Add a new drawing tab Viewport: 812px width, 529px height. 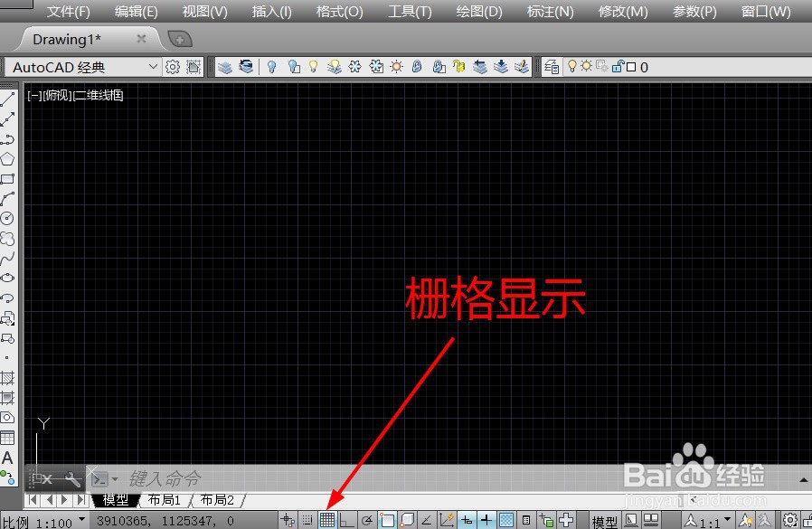(x=180, y=39)
